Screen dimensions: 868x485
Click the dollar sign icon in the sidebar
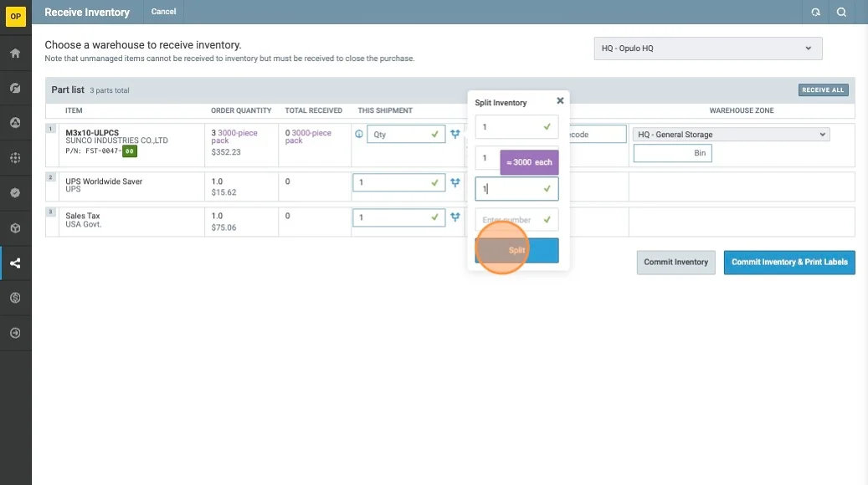tap(15, 298)
